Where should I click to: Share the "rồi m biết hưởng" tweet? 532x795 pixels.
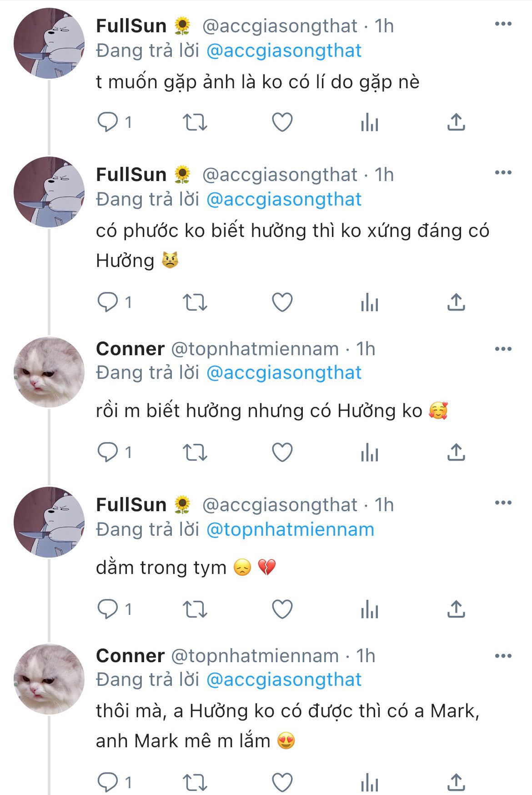point(456,453)
